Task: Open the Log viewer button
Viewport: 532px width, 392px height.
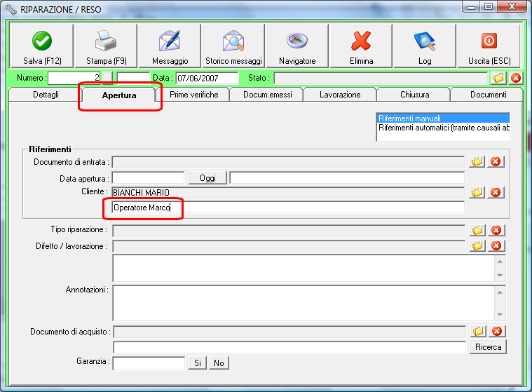Action: coord(425,46)
